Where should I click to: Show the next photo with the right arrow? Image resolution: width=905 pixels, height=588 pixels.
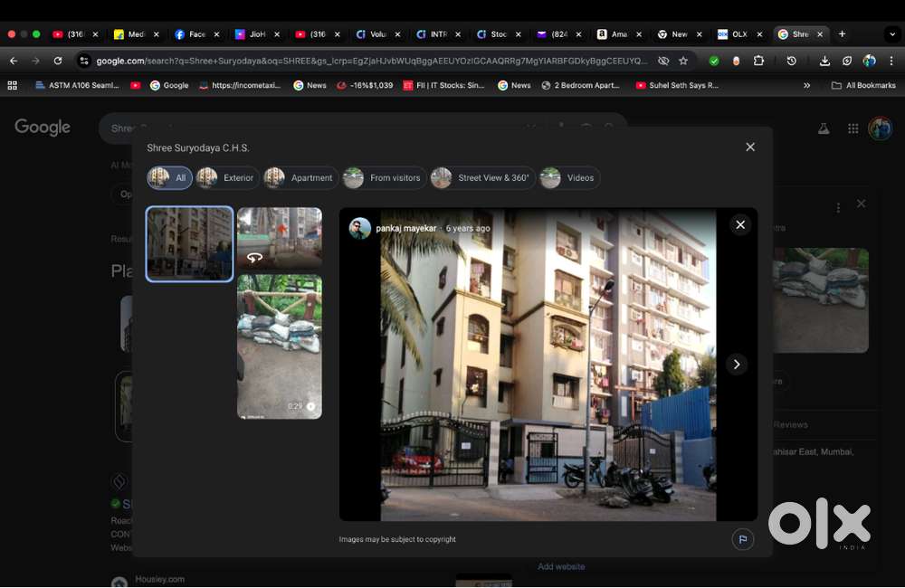[737, 365]
